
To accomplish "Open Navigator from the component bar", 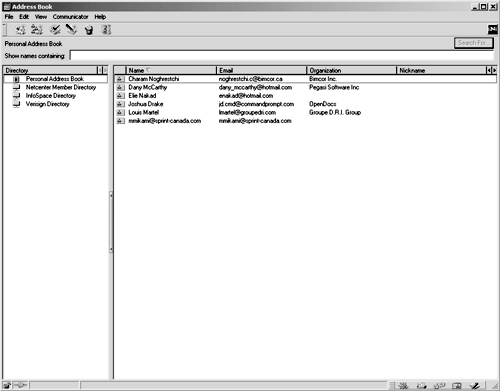I will [x=403, y=386].
